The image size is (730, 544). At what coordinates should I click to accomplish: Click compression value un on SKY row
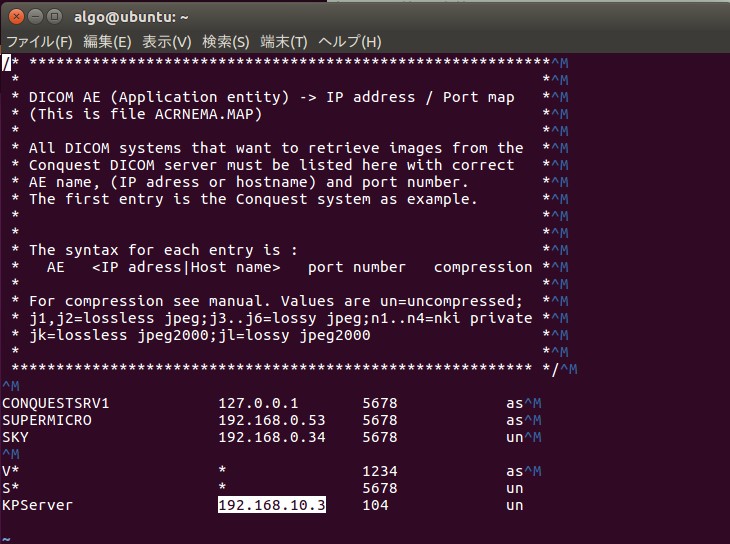pos(515,437)
